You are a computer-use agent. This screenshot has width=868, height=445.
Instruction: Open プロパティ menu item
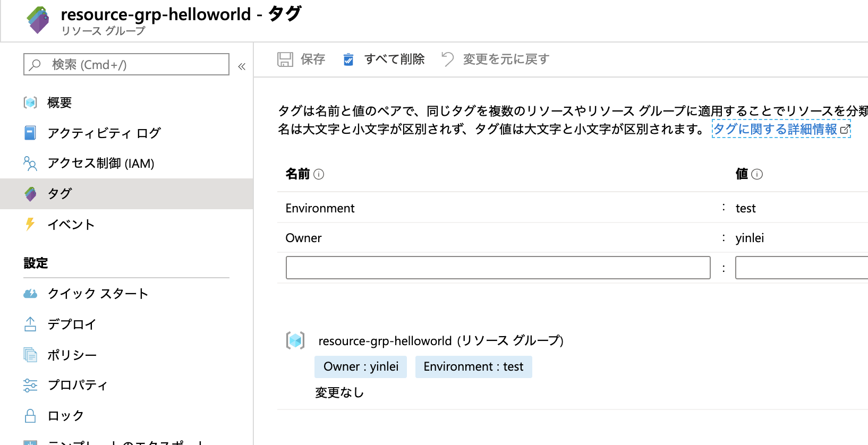tap(78, 386)
